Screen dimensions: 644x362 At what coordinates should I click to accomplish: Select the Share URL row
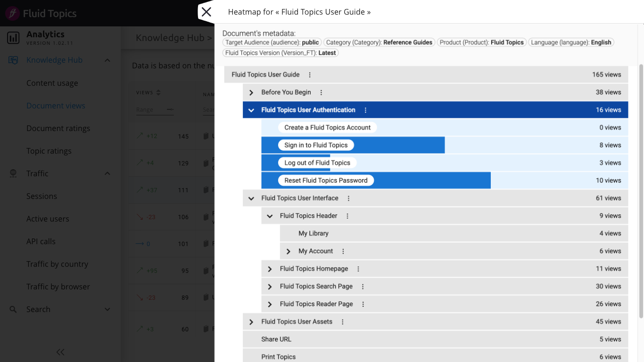coord(436,339)
